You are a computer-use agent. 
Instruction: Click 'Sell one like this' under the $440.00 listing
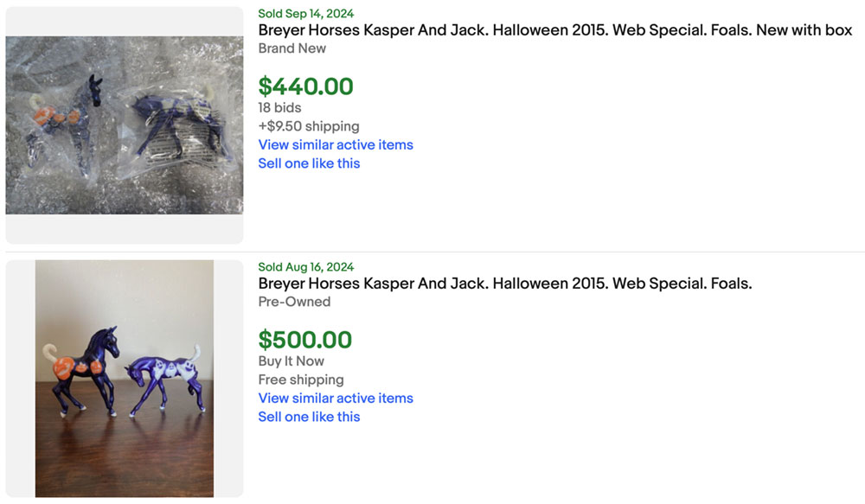click(309, 163)
